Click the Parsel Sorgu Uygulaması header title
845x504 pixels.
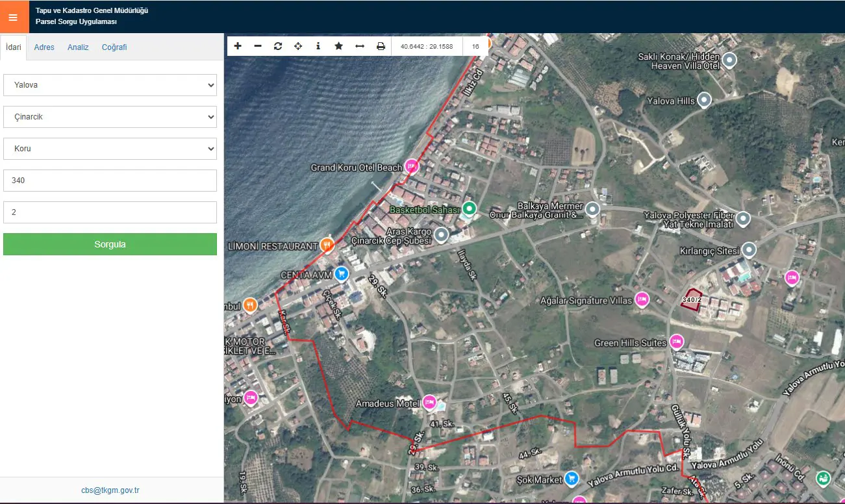click(76, 22)
